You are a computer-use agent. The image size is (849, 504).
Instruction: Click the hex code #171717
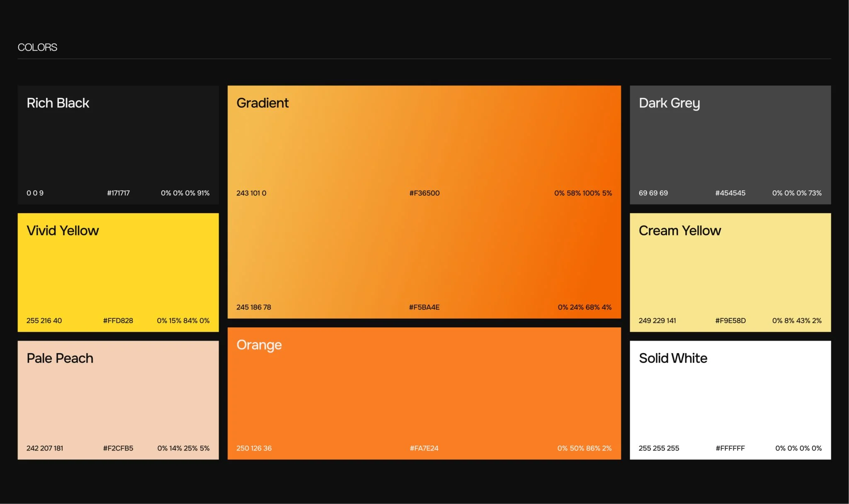[119, 193]
